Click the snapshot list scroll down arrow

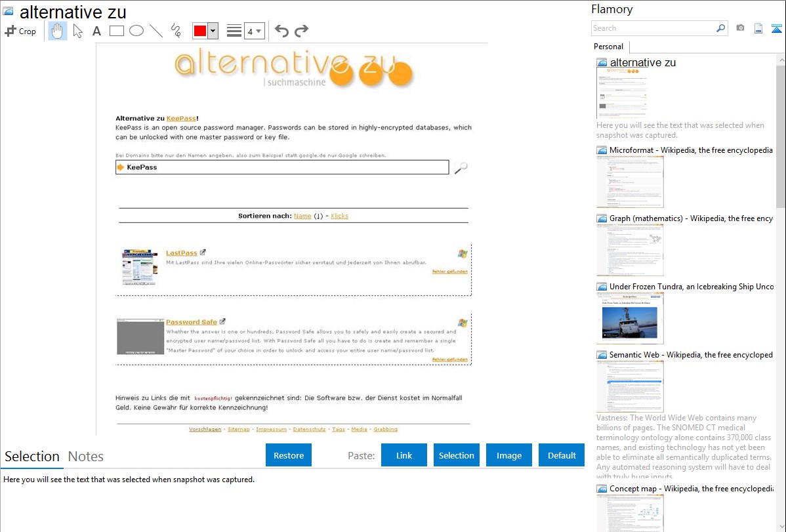(781, 527)
